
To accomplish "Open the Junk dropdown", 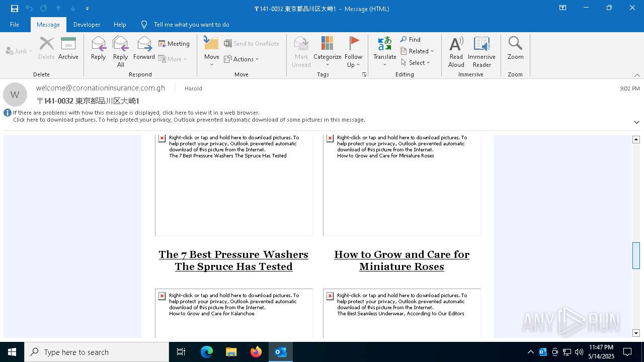I will [x=19, y=51].
